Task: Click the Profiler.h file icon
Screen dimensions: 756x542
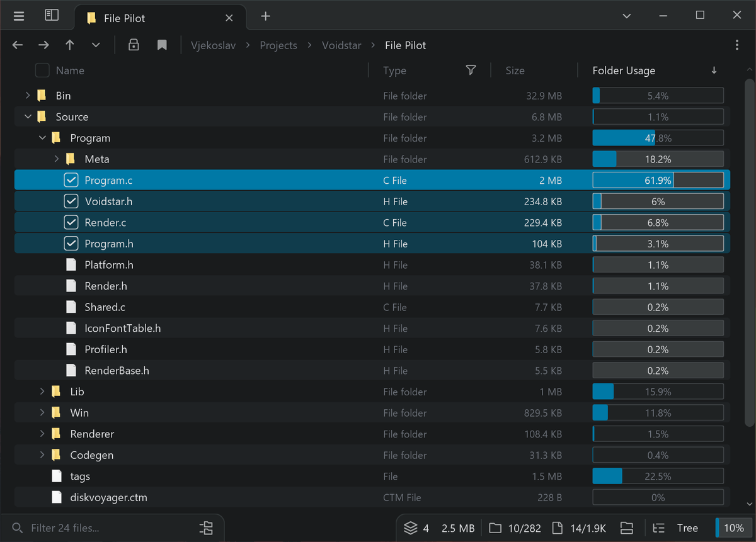Action: click(x=71, y=349)
